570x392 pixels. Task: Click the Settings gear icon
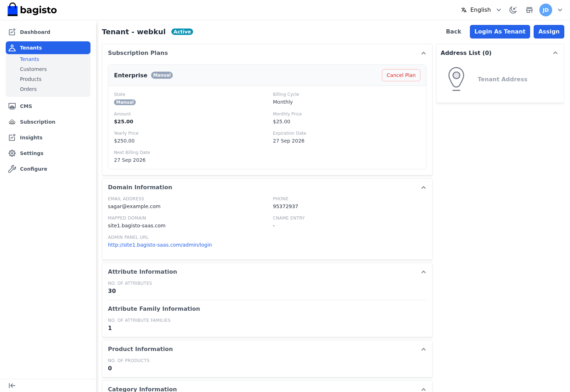pos(12,153)
